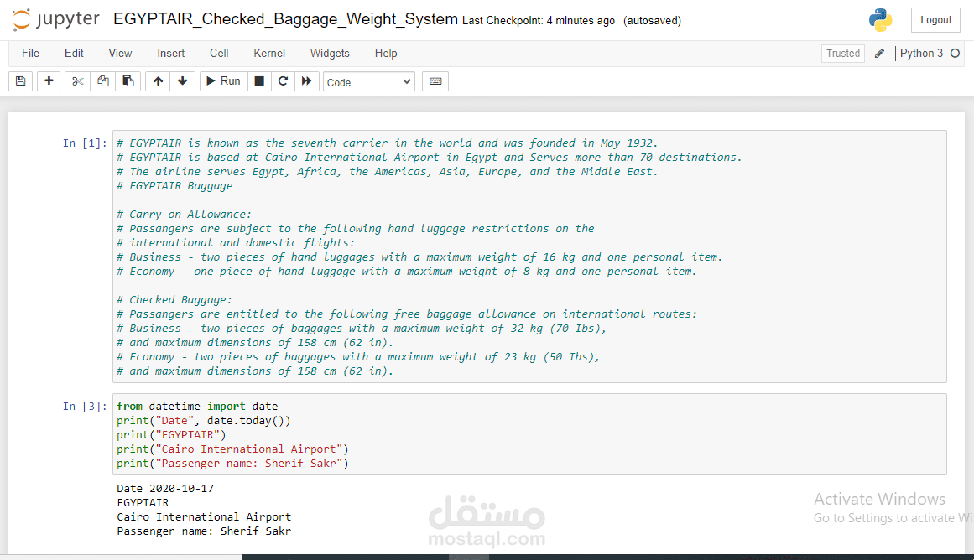Click the Business 32 kg baggage comment line
974x560 pixels.
point(361,329)
